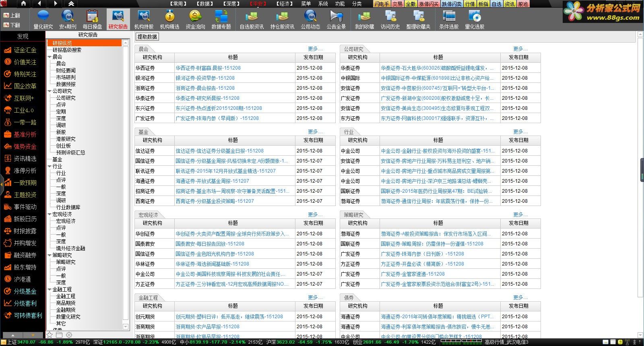The image size is (644, 346).
Task: Collapse the 宏观经济 tree node
Action: point(50,214)
